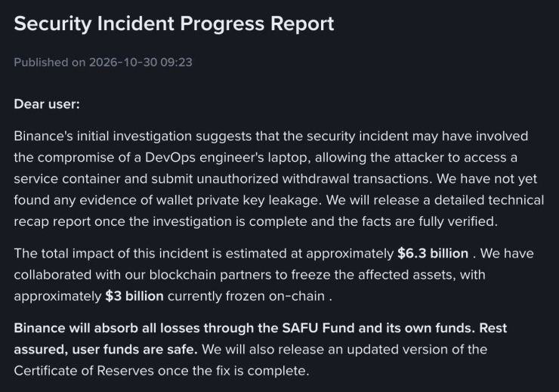Click the bold 'user funds are safe'
Image resolution: width=559 pixels, height=392 pixels.
134,349
